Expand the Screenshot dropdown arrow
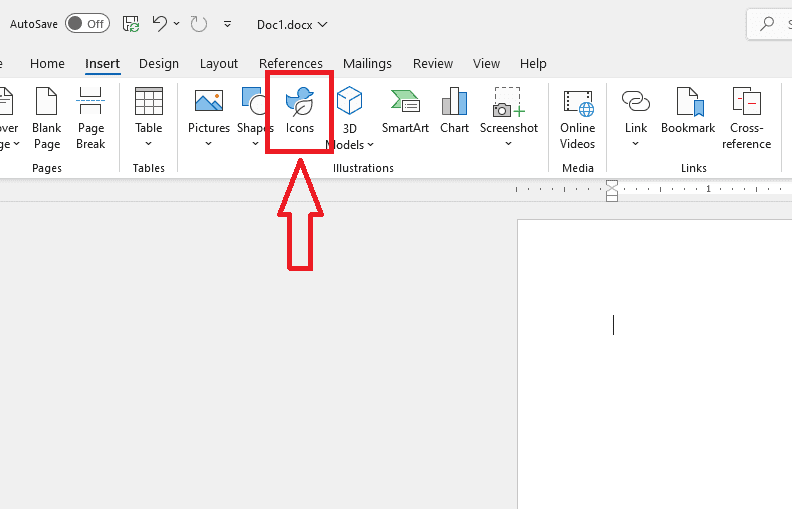Viewport: 792px width, 509px height. pyautogui.click(x=509, y=144)
